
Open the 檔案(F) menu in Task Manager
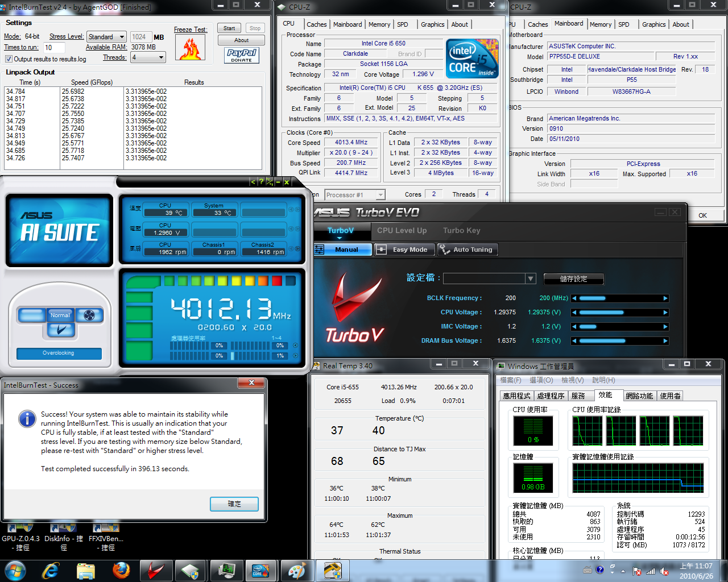510,380
